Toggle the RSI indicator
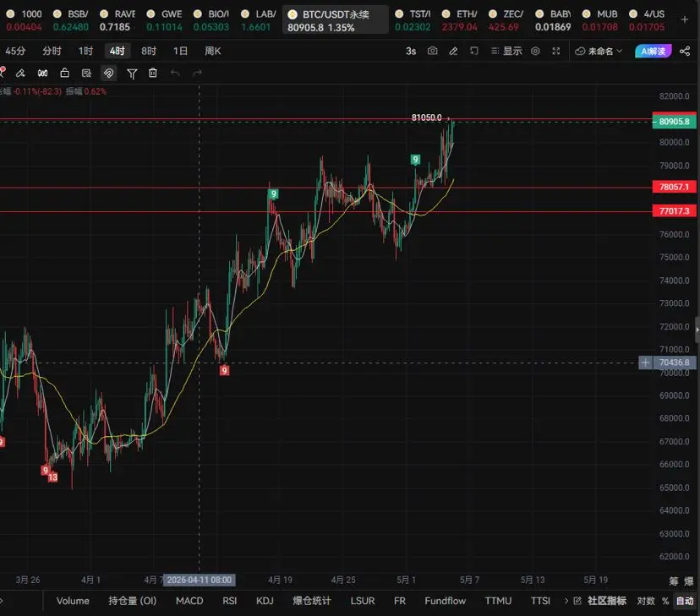The width and height of the screenshot is (700, 616). pyautogui.click(x=229, y=601)
